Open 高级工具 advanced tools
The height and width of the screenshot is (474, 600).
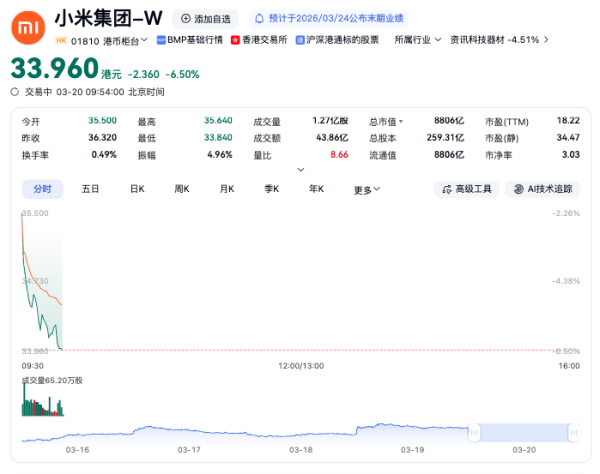coord(466,189)
